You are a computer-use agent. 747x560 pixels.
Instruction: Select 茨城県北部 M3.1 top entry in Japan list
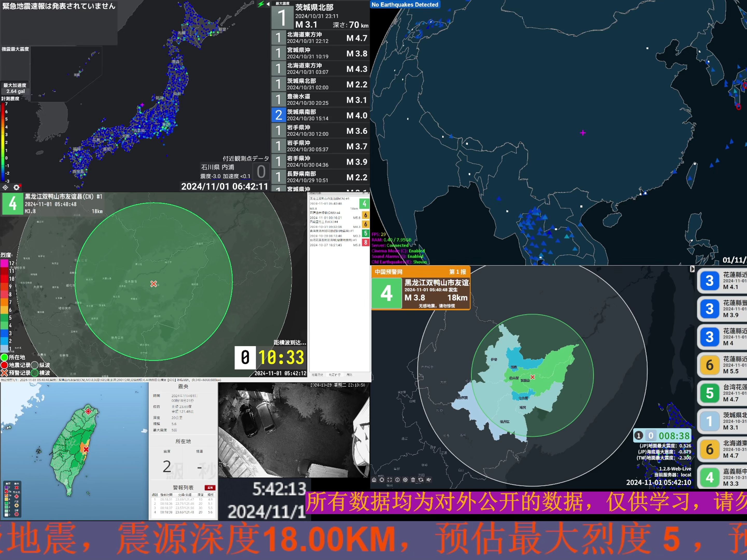coord(320,15)
